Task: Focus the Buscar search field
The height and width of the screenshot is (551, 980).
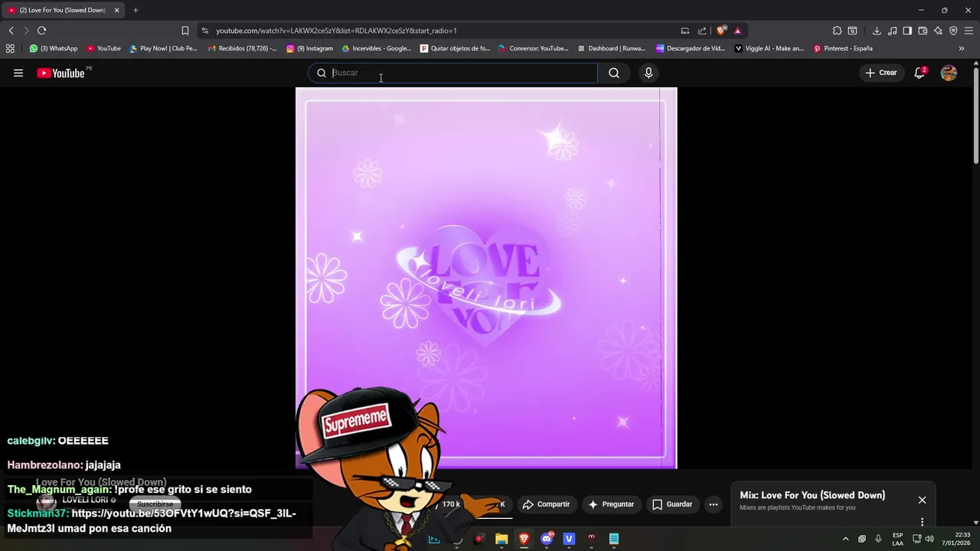Action: click(452, 73)
